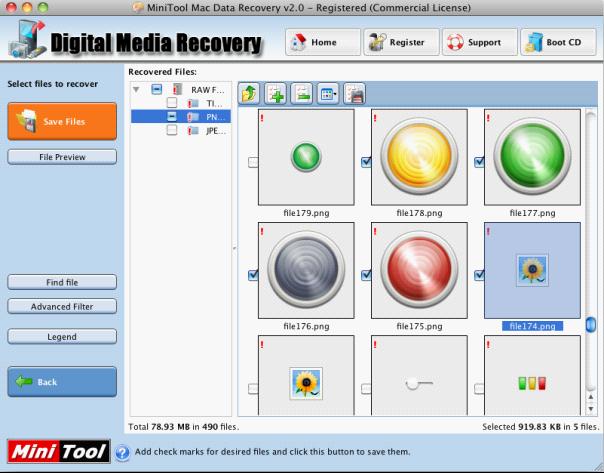
Task: Click the scrollbar up arrow
Action: (591, 397)
